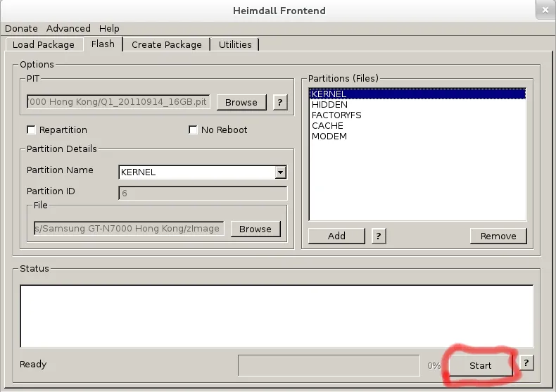Open the Advanced menu
Viewport: 556px width, 392px height.
(68, 28)
